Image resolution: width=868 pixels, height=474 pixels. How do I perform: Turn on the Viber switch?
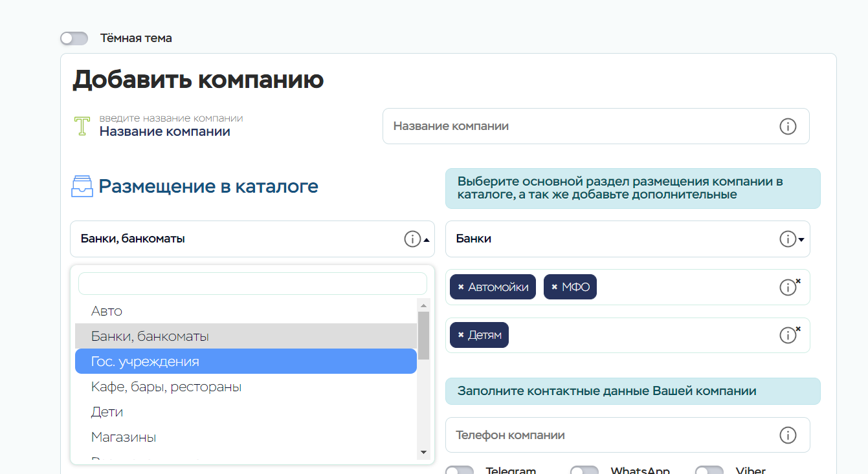tap(709, 471)
